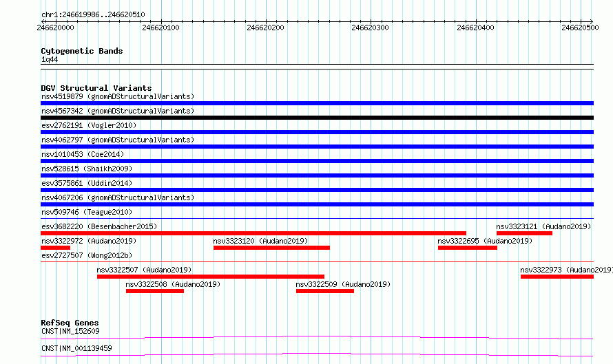Click the nsv4519879 (gnomADStructuralVariants) label
This screenshot has height=364, width=613.
[x=118, y=96]
